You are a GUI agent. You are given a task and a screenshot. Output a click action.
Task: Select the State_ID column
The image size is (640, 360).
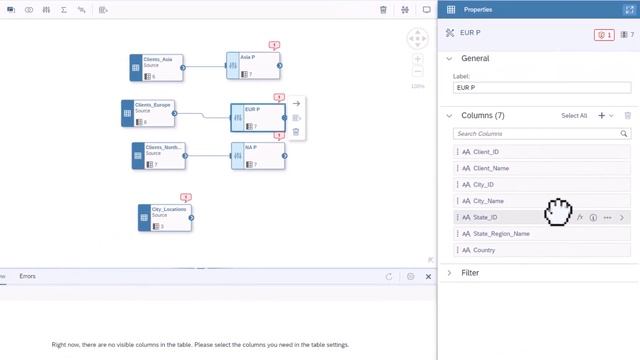tap(542, 218)
